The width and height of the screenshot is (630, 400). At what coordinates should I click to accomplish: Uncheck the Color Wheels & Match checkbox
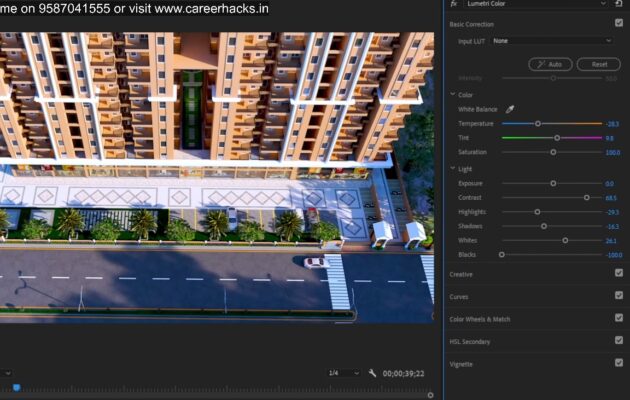point(619,318)
